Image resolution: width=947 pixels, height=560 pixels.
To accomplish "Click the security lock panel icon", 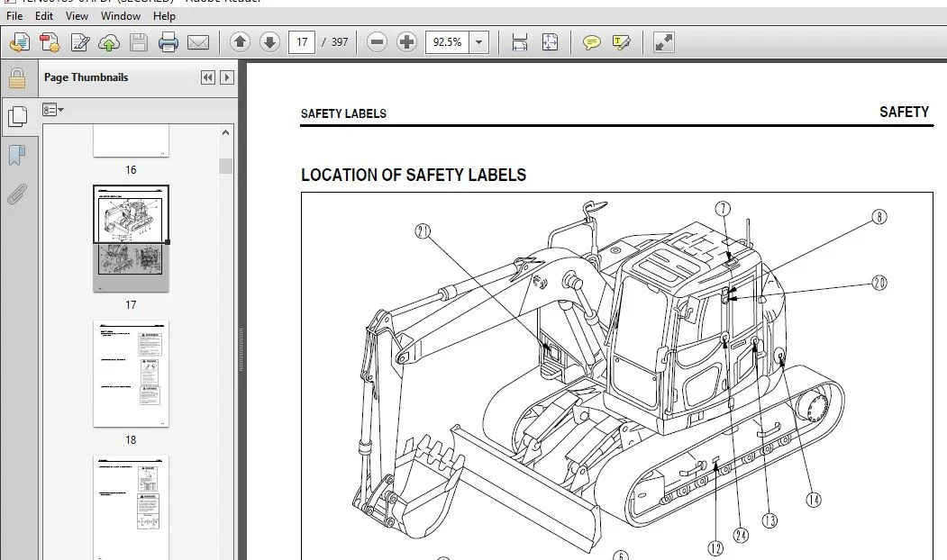I will 17,78.
